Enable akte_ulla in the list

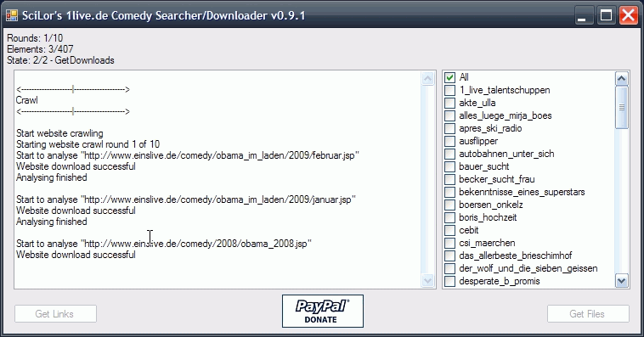[450, 103]
